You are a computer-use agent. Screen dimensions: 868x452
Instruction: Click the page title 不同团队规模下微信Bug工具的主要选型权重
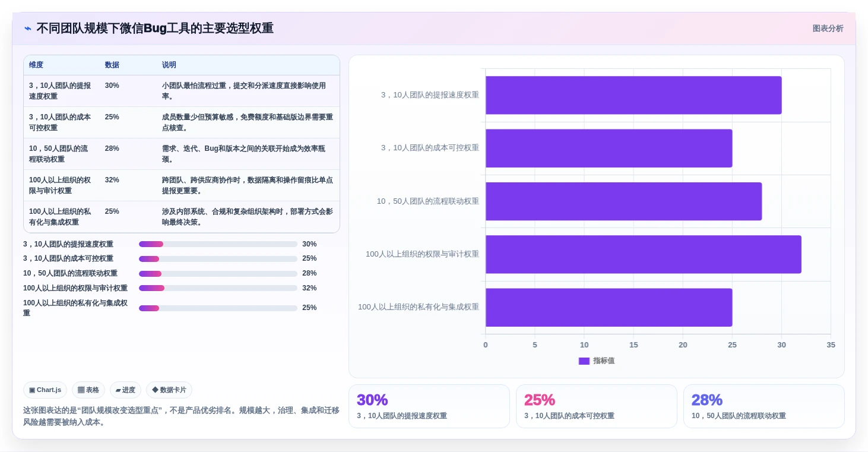tap(155, 29)
